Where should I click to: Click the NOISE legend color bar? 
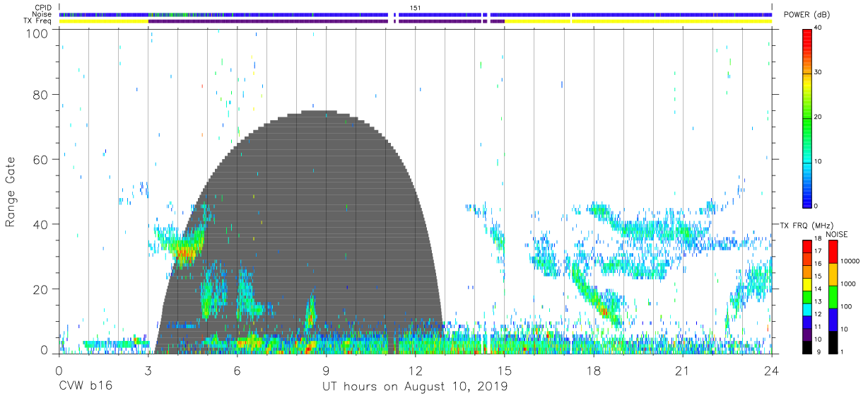point(833,296)
